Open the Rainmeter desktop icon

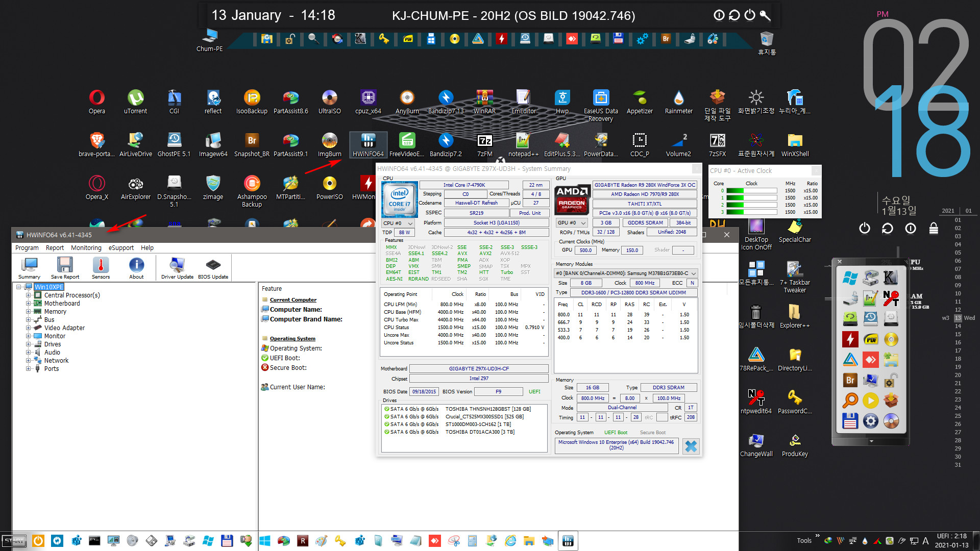coord(678,102)
